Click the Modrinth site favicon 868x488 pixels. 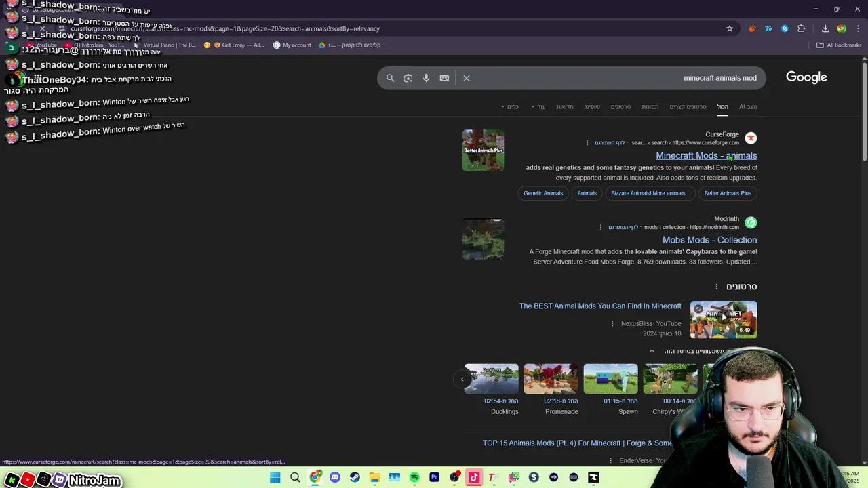click(x=751, y=222)
